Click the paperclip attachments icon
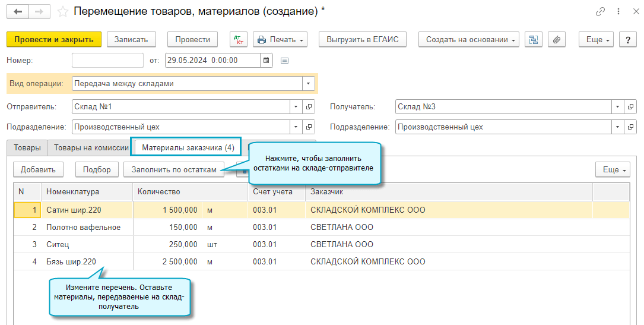Image resolution: width=644 pixels, height=325 pixels. (556, 40)
